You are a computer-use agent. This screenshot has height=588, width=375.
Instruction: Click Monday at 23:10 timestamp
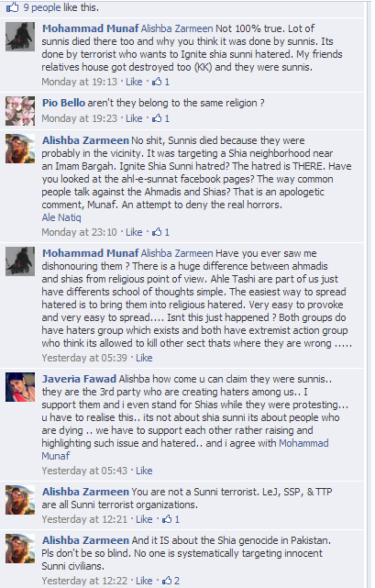point(79,232)
